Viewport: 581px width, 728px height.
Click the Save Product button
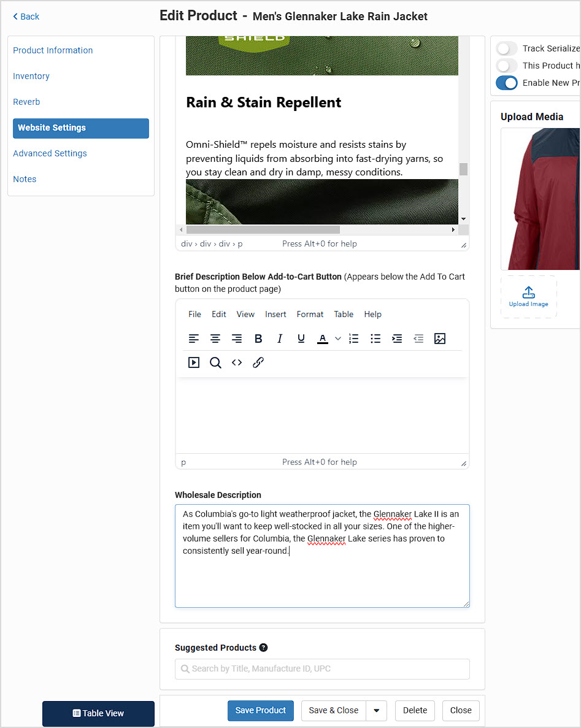[261, 710]
